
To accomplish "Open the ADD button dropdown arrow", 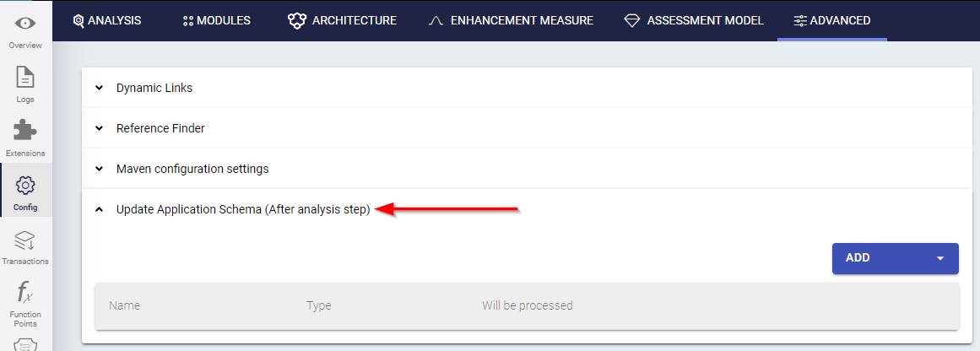I will pos(940,258).
